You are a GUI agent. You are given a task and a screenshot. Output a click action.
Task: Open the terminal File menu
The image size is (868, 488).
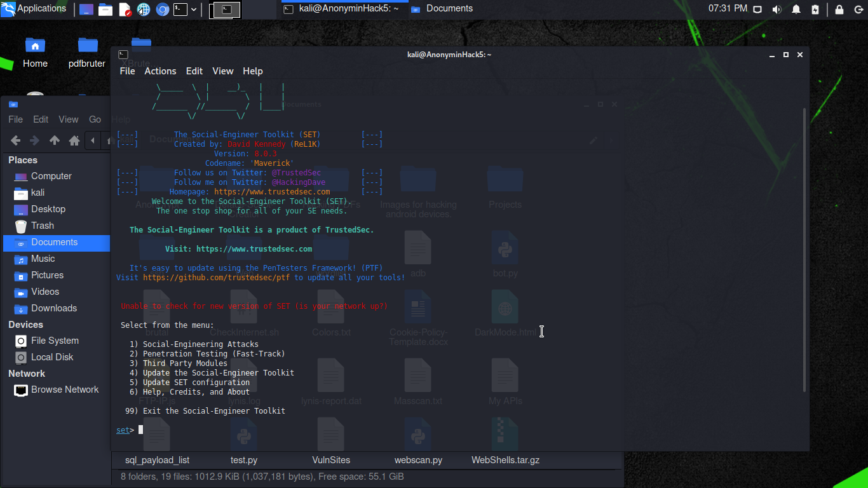127,71
